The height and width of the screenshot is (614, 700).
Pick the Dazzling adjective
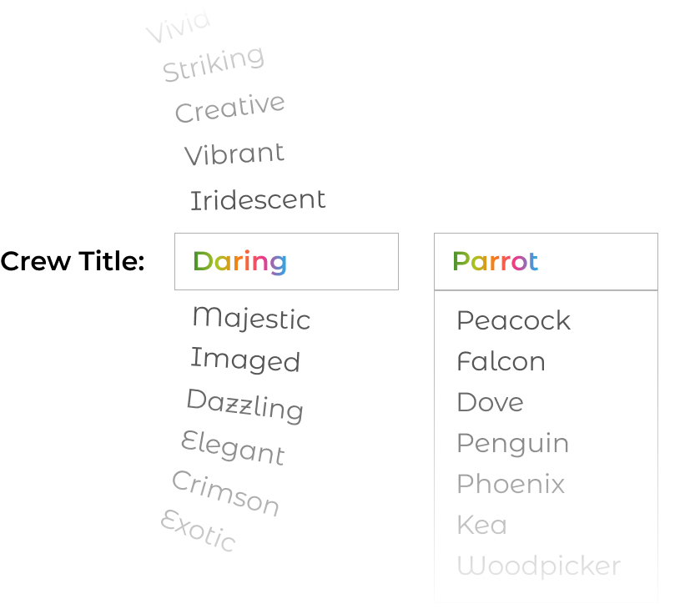[x=244, y=405]
